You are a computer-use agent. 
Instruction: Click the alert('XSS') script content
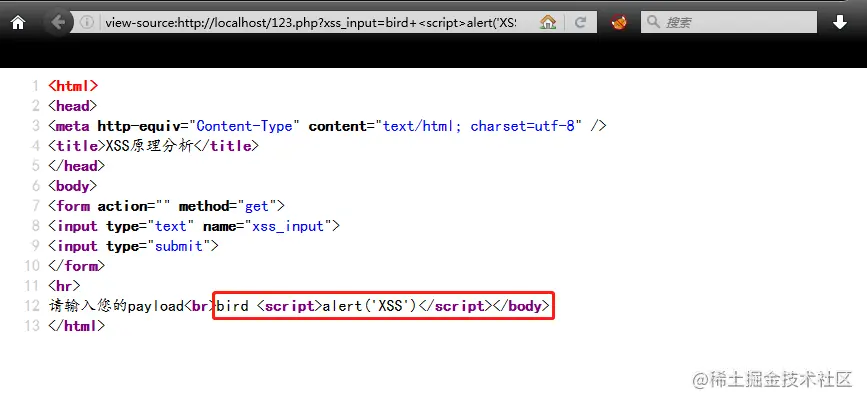[369, 306]
